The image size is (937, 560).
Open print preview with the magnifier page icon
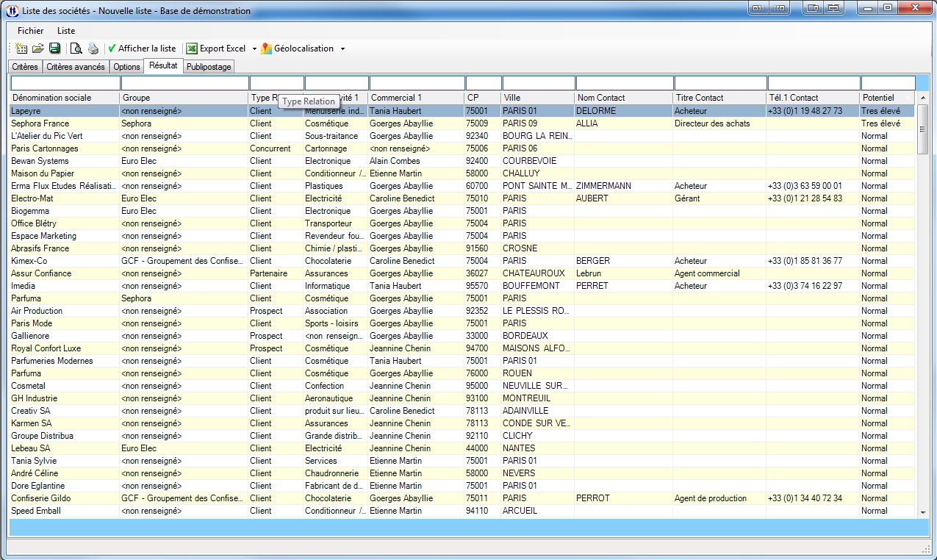pos(76,49)
